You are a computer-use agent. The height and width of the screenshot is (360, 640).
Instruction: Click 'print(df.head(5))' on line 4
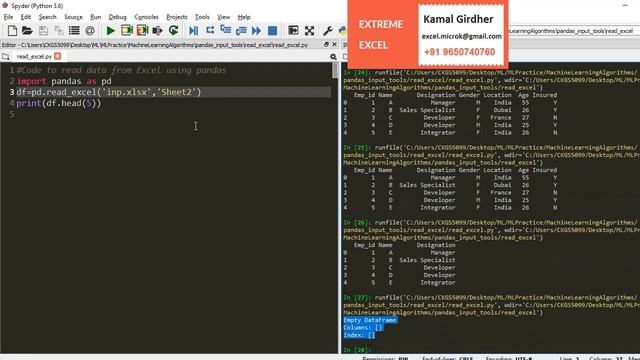[x=59, y=103]
